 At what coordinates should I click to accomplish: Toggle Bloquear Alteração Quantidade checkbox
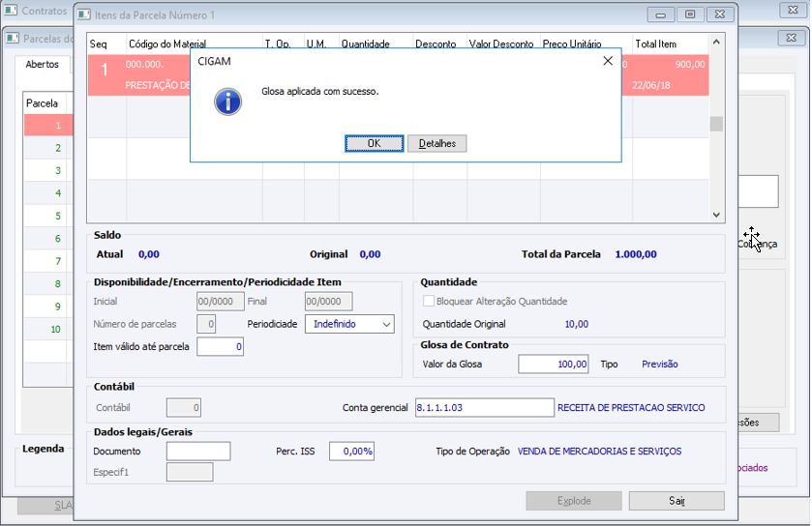coord(429,301)
